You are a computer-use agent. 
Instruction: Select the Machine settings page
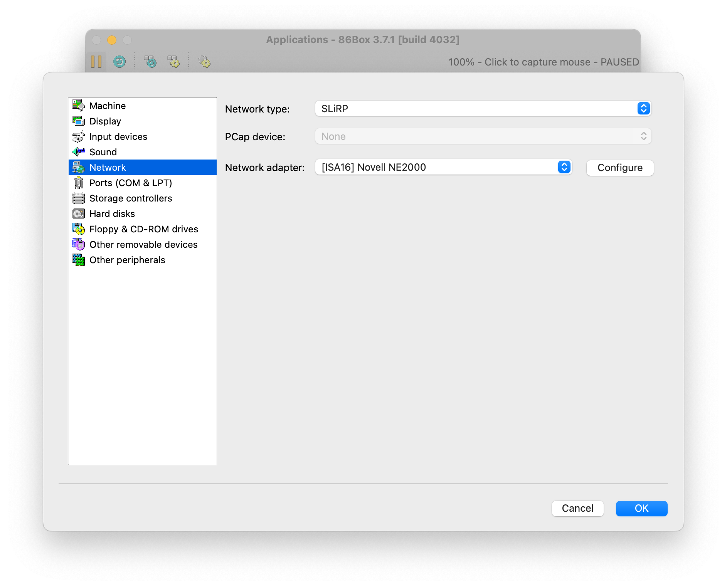pyautogui.click(x=142, y=106)
